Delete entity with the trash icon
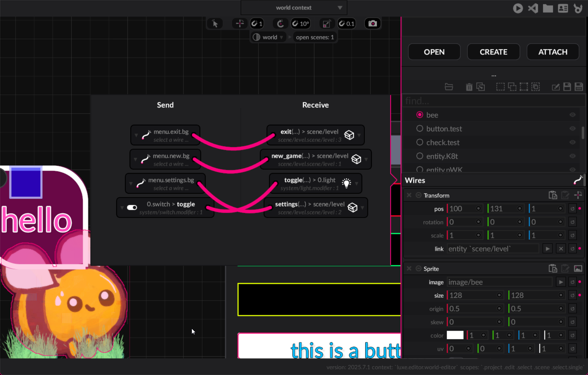This screenshot has width=588, height=375. tap(469, 87)
